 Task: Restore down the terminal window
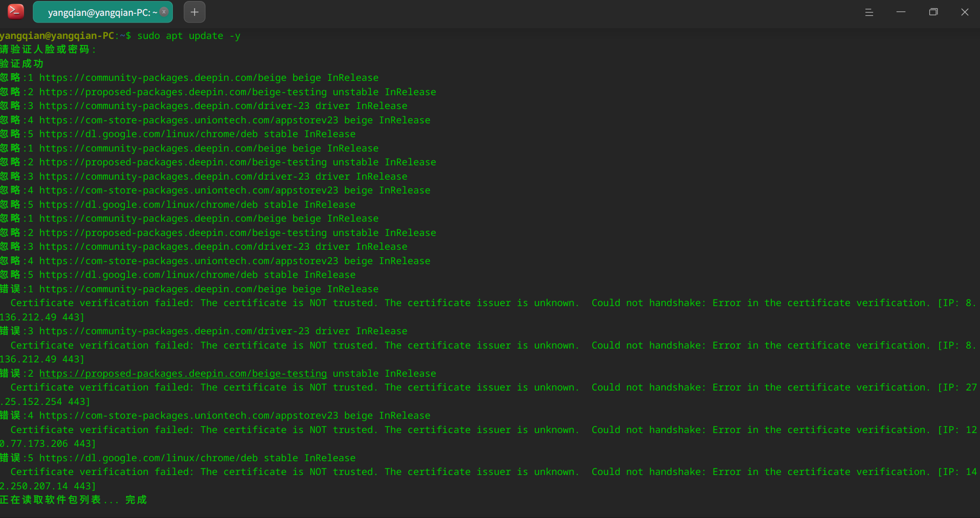[x=933, y=12]
